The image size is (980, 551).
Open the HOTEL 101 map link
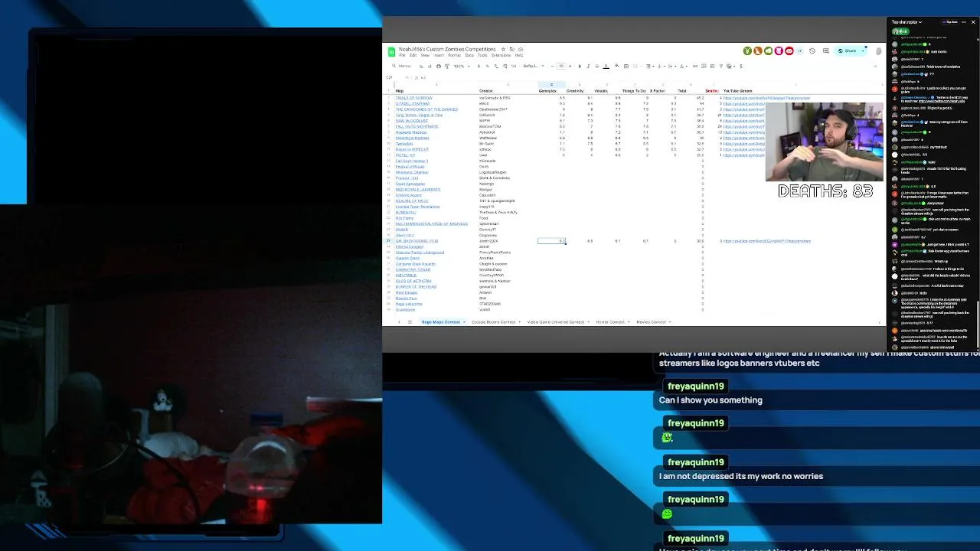405,155
